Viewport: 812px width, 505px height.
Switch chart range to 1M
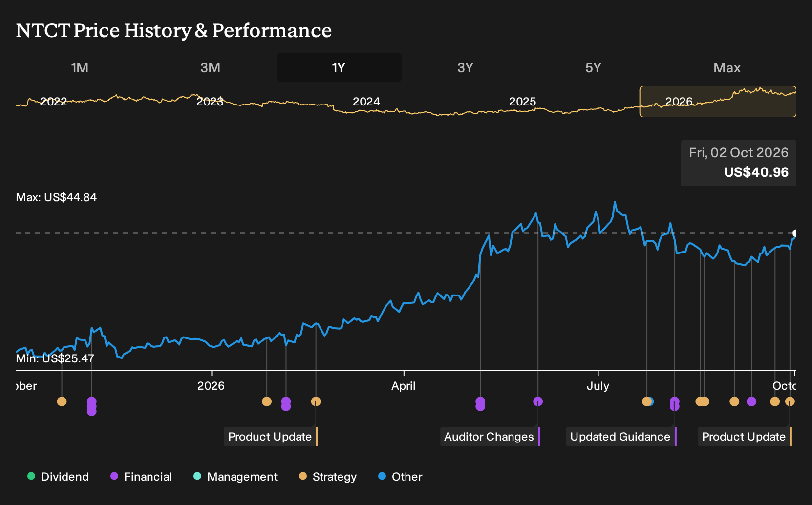(x=80, y=67)
